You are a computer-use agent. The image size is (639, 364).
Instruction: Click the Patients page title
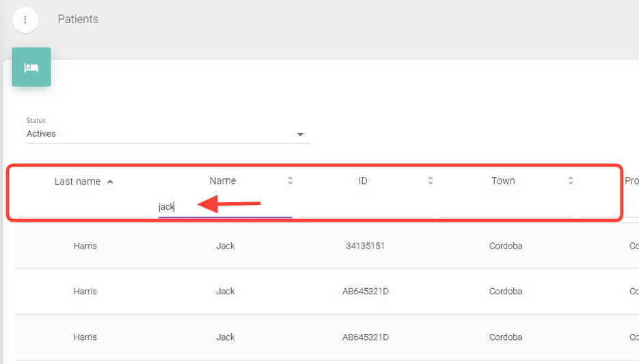point(78,19)
